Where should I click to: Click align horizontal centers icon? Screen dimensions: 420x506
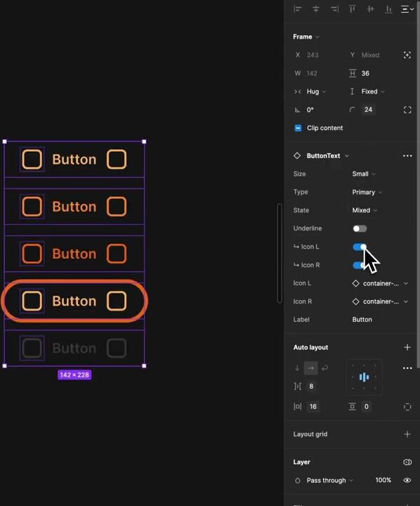316,9
